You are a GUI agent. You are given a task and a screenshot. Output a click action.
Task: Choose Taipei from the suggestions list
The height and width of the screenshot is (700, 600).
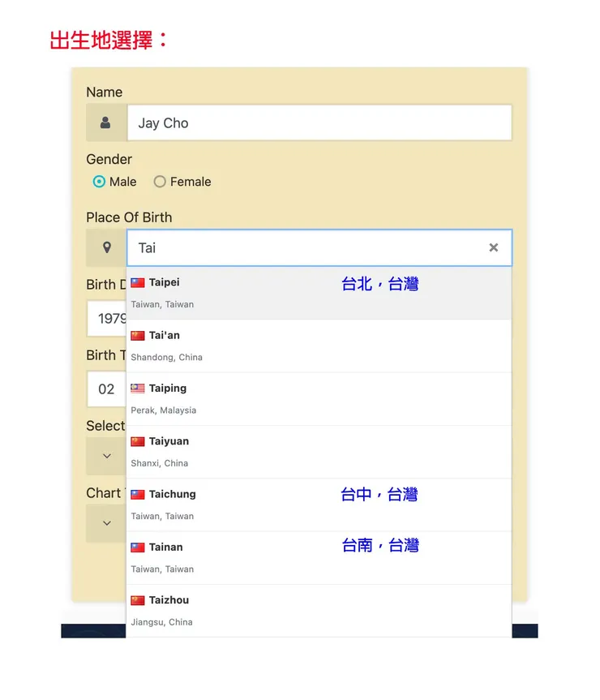pos(319,294)
